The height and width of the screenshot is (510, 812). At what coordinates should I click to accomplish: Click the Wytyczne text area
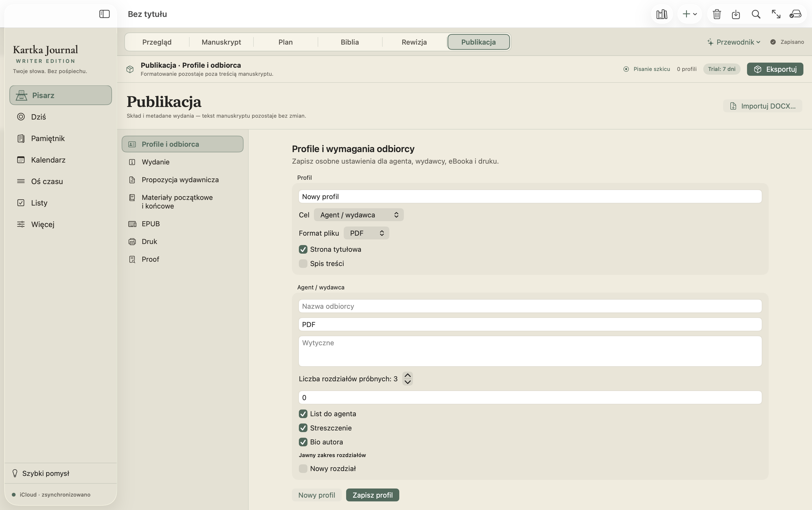pyautogui.click(x=530, y=351)
